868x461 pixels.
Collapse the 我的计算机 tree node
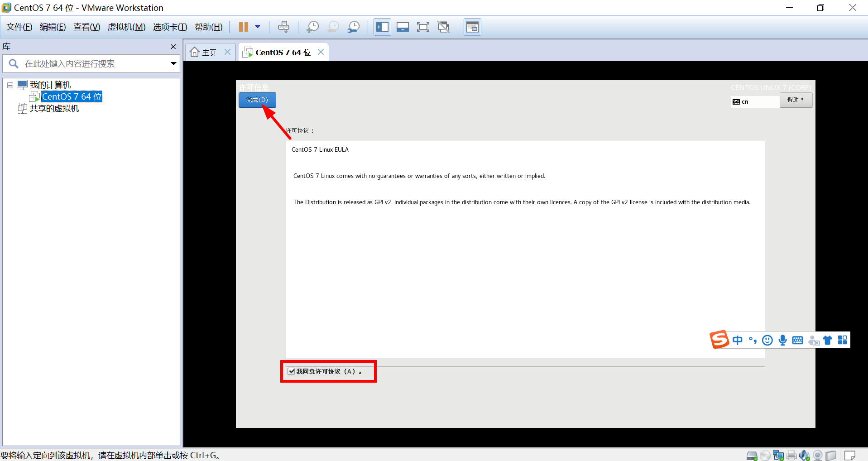click(10, 85)
